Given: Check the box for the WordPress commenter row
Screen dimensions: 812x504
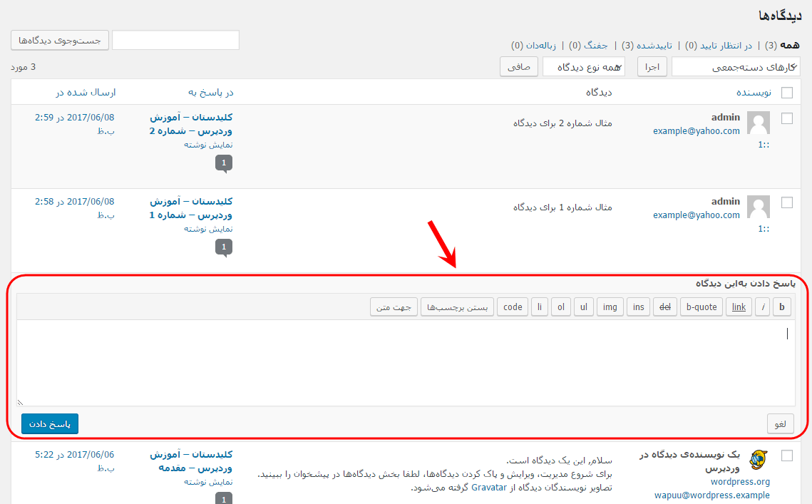Looking at the screenshot, I should pyautogui.click(x=786, y=456).
